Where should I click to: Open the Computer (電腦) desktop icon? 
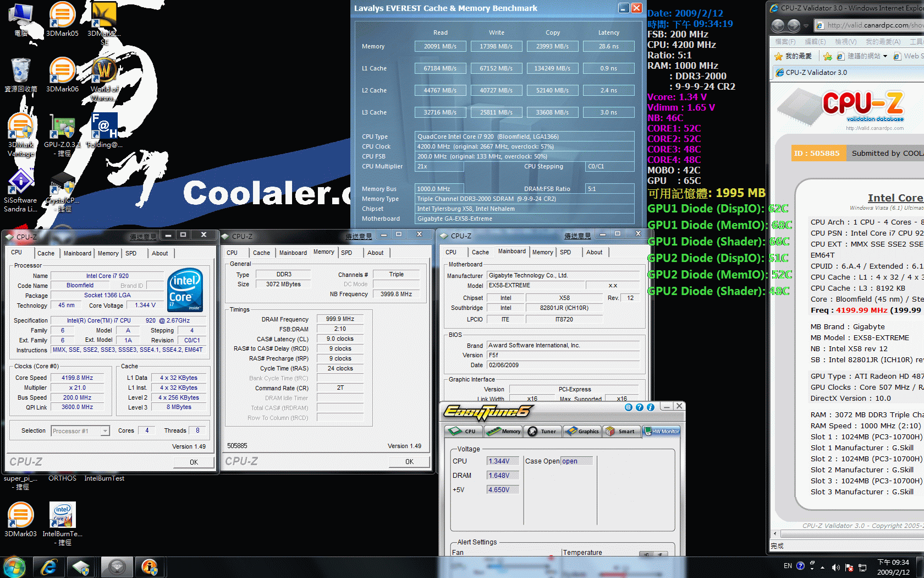[x=20, y=19]
